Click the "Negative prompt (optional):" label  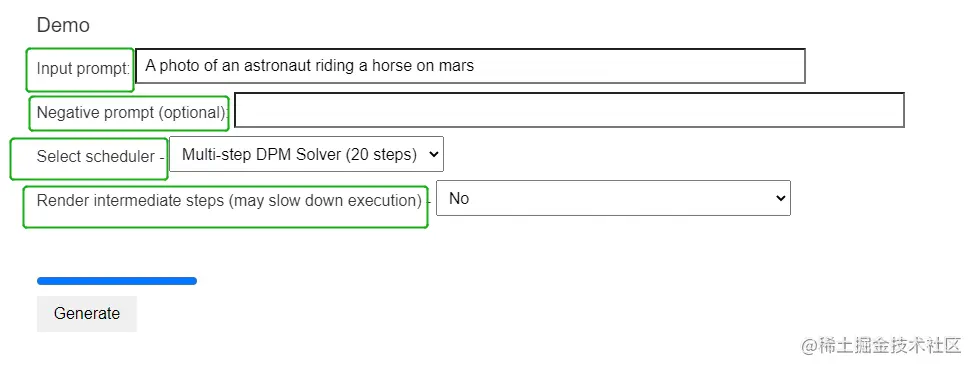[x=132, y=113]
